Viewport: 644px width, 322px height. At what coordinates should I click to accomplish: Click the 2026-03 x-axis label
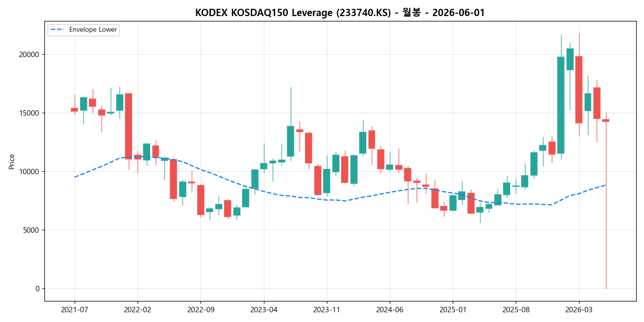[579, 309]
